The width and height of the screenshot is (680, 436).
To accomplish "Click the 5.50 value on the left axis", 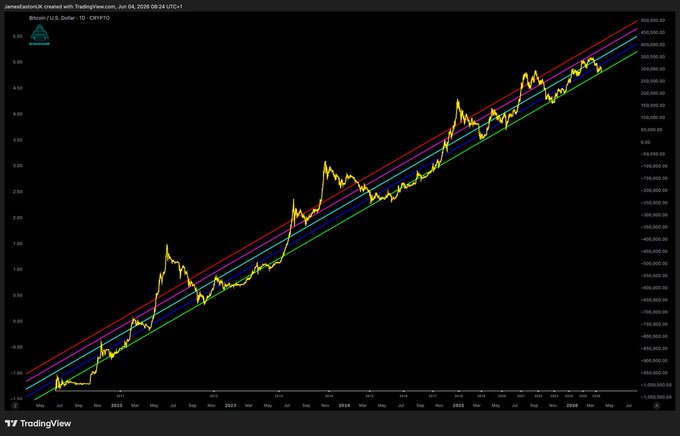I will 17,36.
